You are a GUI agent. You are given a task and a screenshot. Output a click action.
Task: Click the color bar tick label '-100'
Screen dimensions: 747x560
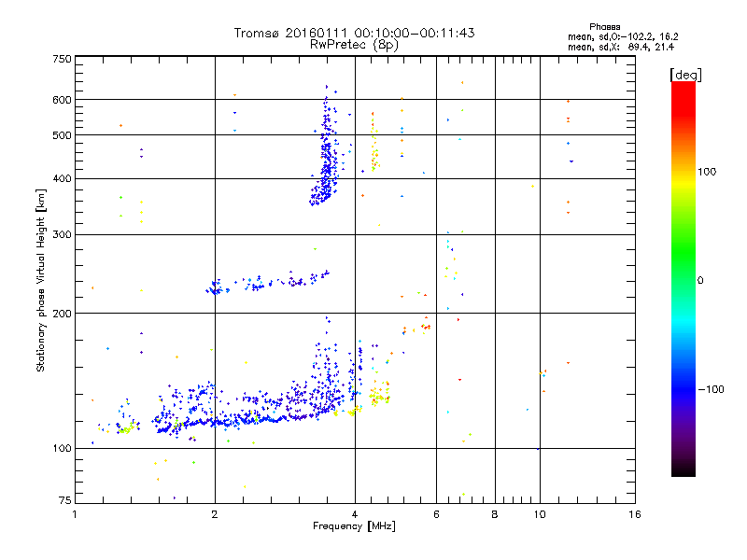pos(711,389)
